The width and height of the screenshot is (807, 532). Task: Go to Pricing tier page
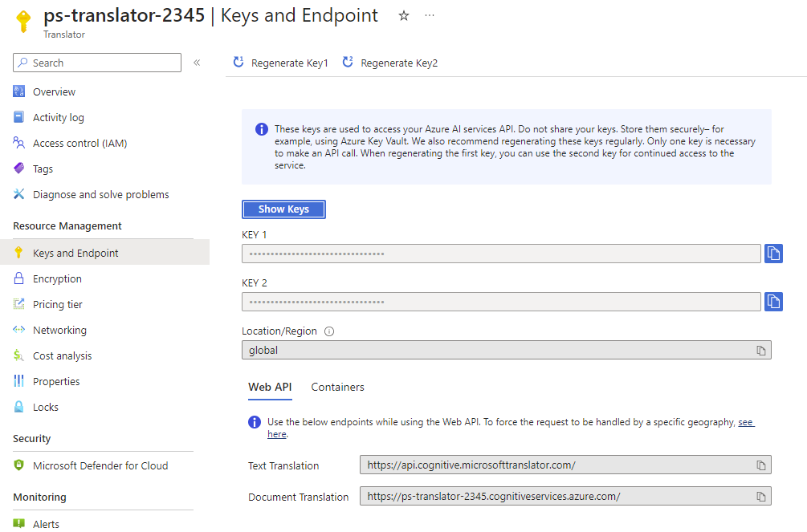tap(57, 304)
